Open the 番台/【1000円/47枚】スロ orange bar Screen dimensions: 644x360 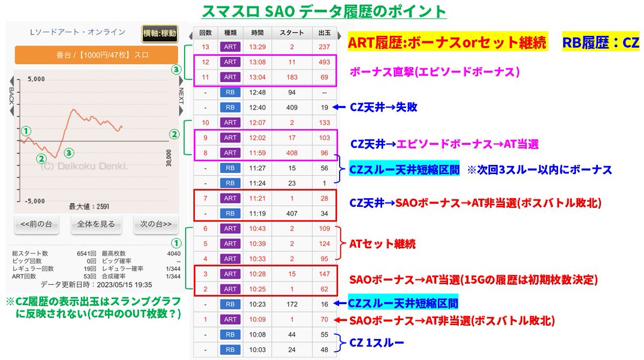[x=96, y=55]
